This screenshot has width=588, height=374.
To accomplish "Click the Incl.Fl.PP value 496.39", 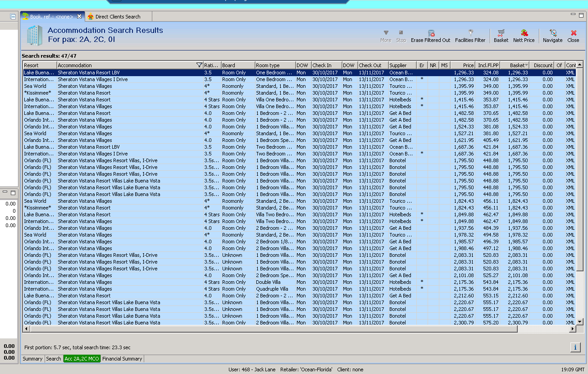I will point(491,242).
